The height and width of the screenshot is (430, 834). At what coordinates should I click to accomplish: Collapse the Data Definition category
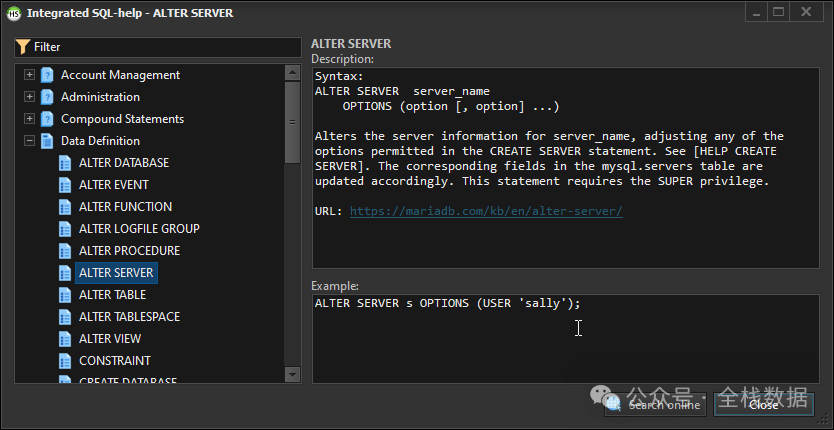pyautogui.click(x=30, y=141)
